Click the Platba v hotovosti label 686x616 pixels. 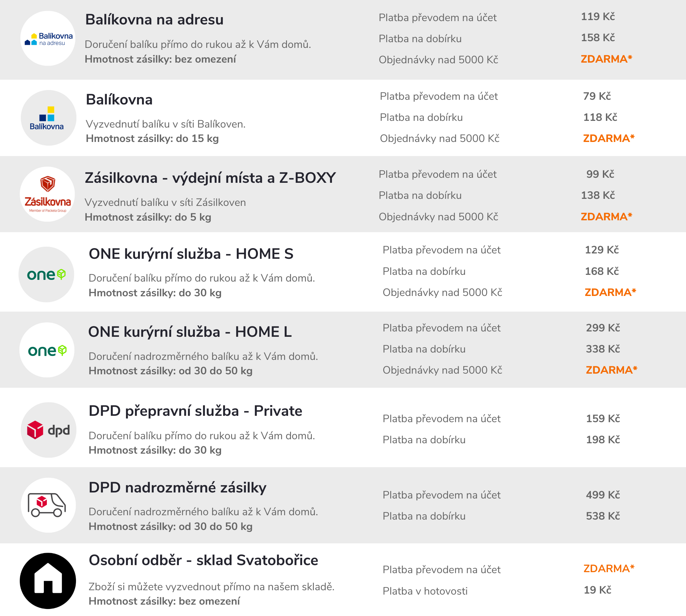(x=425, y=591)
